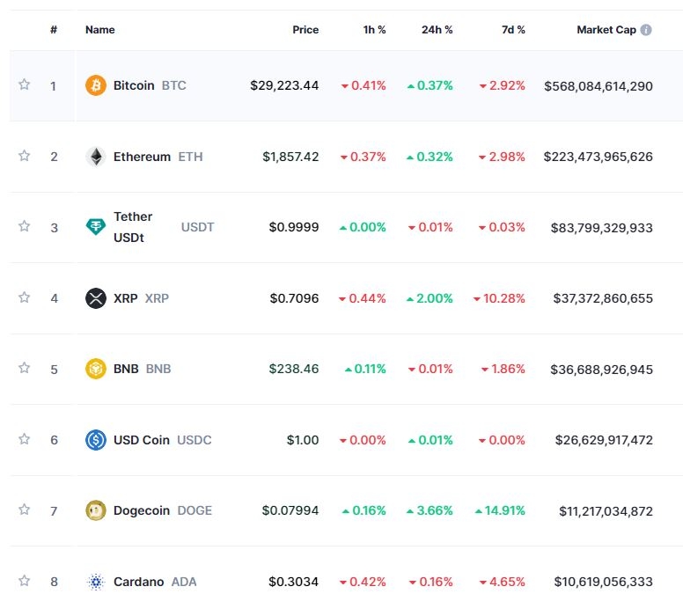Sort the list by Name header

click(100, 30)
